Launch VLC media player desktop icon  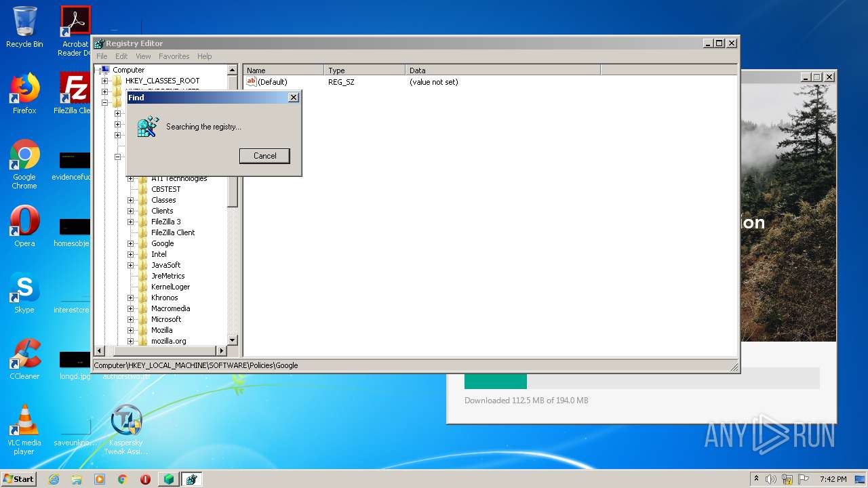(x=24, y=430)
